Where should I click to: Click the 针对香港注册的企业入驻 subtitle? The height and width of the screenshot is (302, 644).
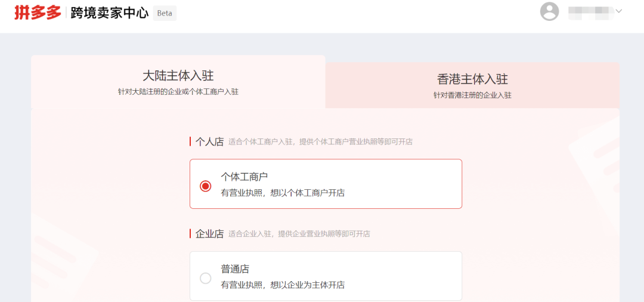[472, 95]
